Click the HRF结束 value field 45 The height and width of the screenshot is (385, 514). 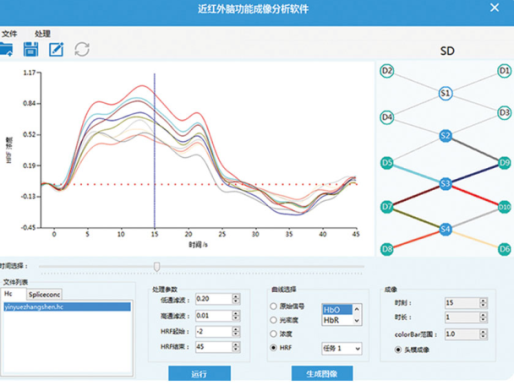tap(214, 347)
